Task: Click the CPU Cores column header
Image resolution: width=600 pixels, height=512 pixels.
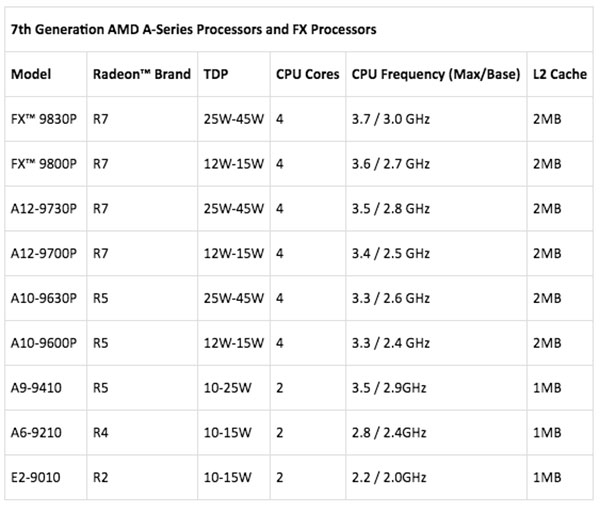Action: pos(307,75)
